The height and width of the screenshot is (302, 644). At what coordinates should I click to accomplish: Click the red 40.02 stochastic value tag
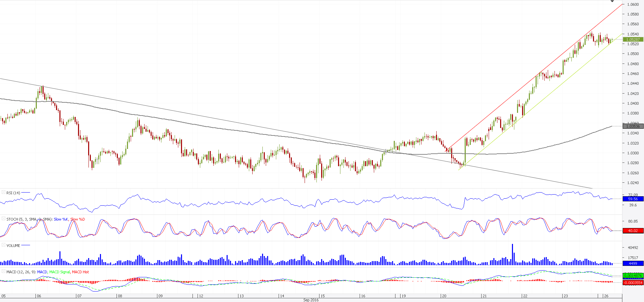tap(633, 231)
